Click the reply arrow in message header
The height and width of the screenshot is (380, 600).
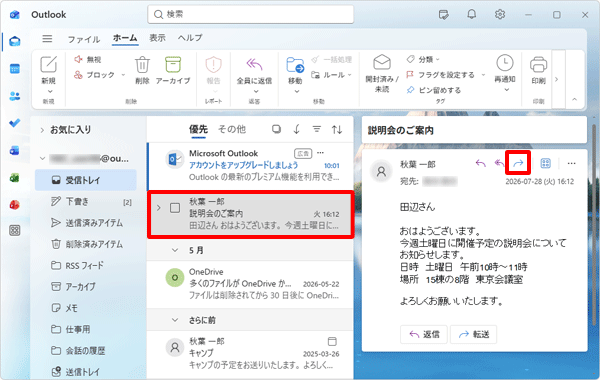481,163
